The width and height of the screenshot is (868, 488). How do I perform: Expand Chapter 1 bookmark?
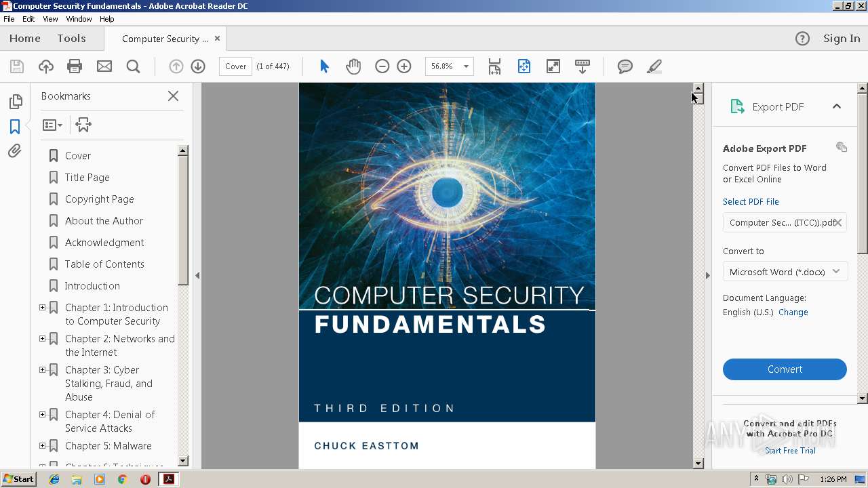tap(42, 308)
